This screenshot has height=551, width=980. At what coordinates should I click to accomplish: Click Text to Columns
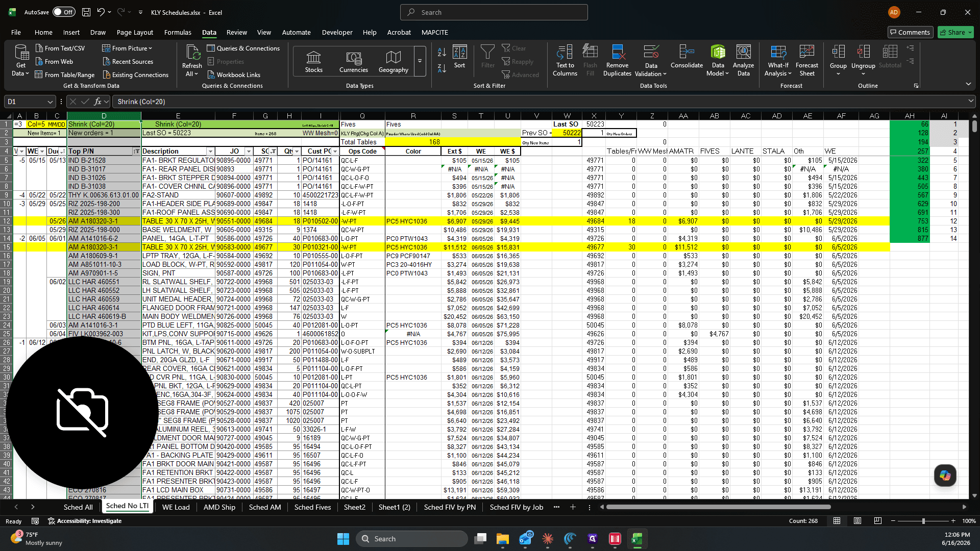coord(565,60)
